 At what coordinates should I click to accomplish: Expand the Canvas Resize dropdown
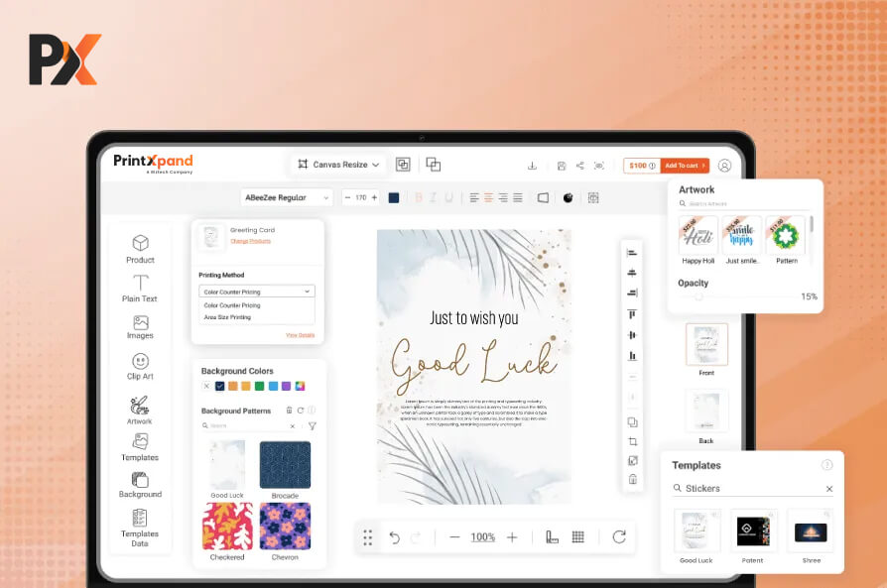click(338, 165)
